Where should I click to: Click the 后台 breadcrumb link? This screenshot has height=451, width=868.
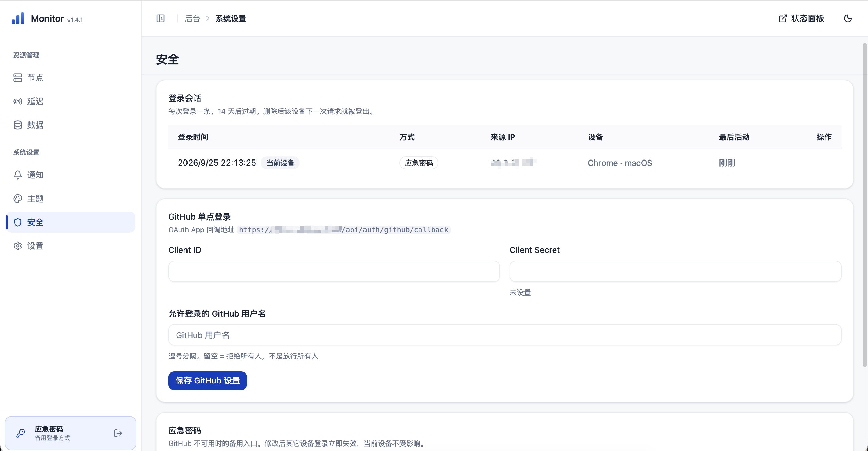pos(192,19)
